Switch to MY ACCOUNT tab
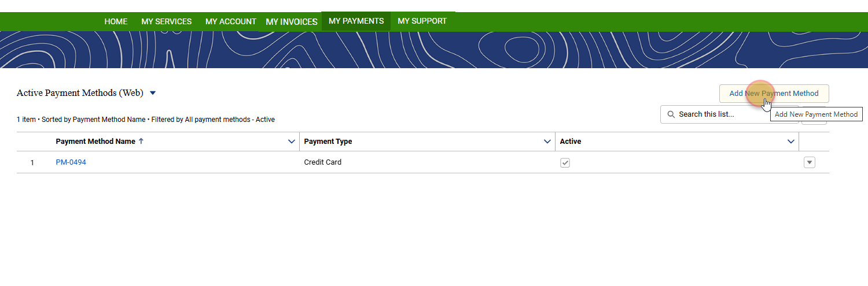 (230, 21)
